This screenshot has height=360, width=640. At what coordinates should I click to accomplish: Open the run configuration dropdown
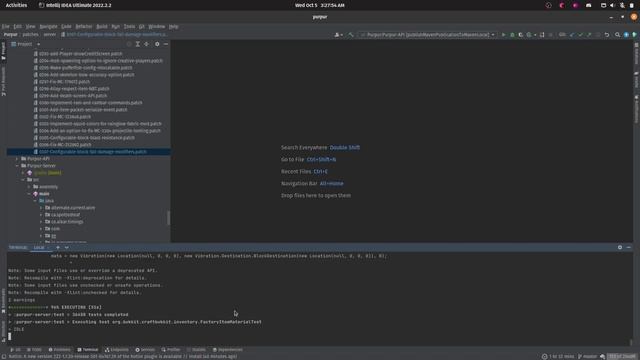(x=427, y=35)
